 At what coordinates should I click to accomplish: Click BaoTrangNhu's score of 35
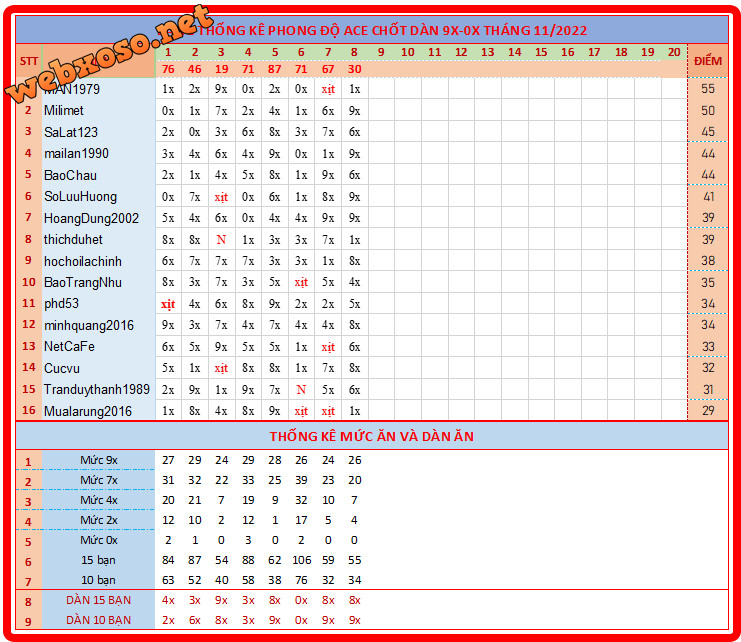[707, 282]
